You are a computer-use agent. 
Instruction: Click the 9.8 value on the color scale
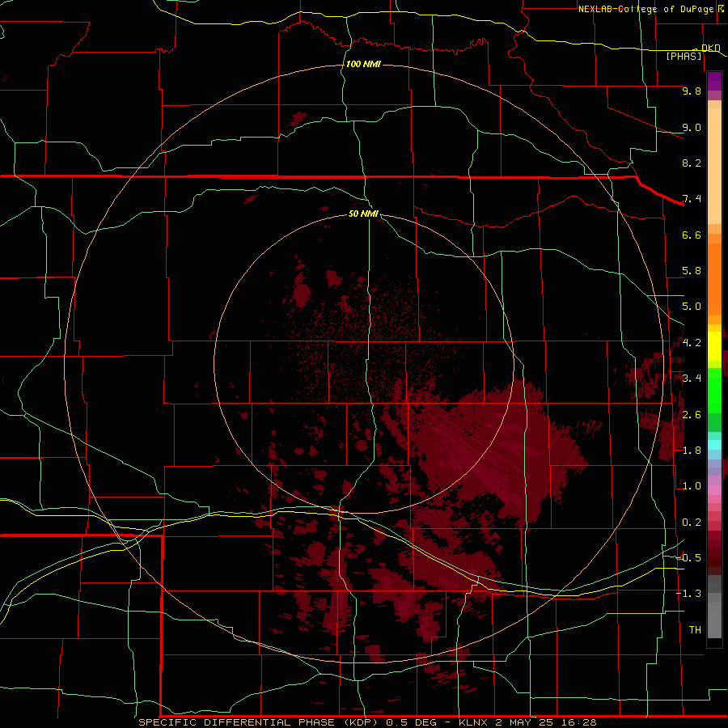click(x=692, y=91)
